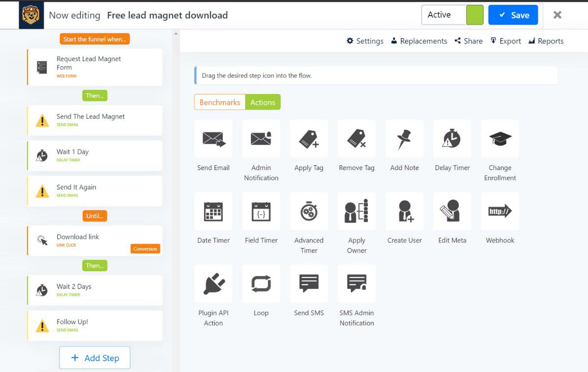Open funnel Settings
Viewport: 588px width, 372px height.
click(x=365, y=41)
